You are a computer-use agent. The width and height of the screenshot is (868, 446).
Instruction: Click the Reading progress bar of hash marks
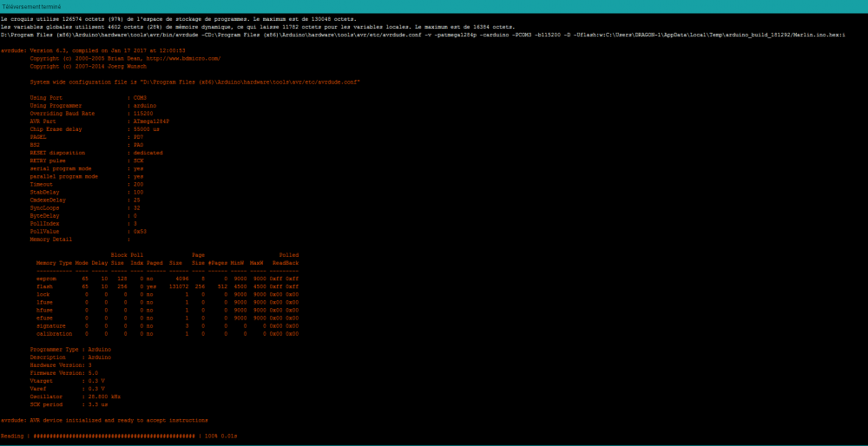(x=114, y=436)
